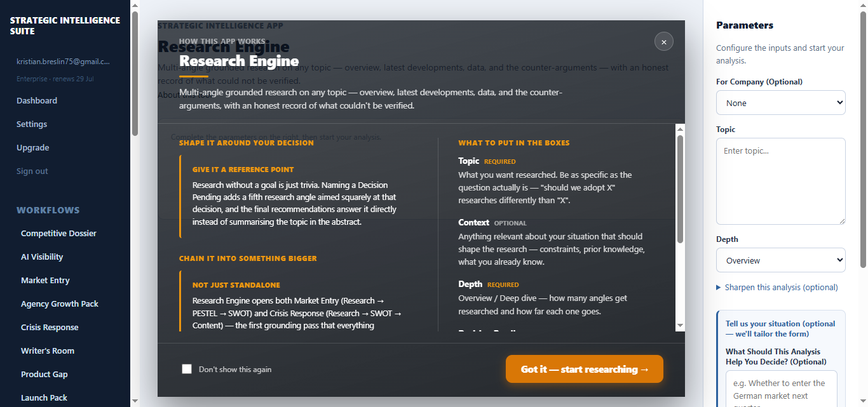Viewport: 868px width, 407px height.
Task: Focus the "What Should This Analysis Help You Decide" field
Action: click(x=781, y=389)
